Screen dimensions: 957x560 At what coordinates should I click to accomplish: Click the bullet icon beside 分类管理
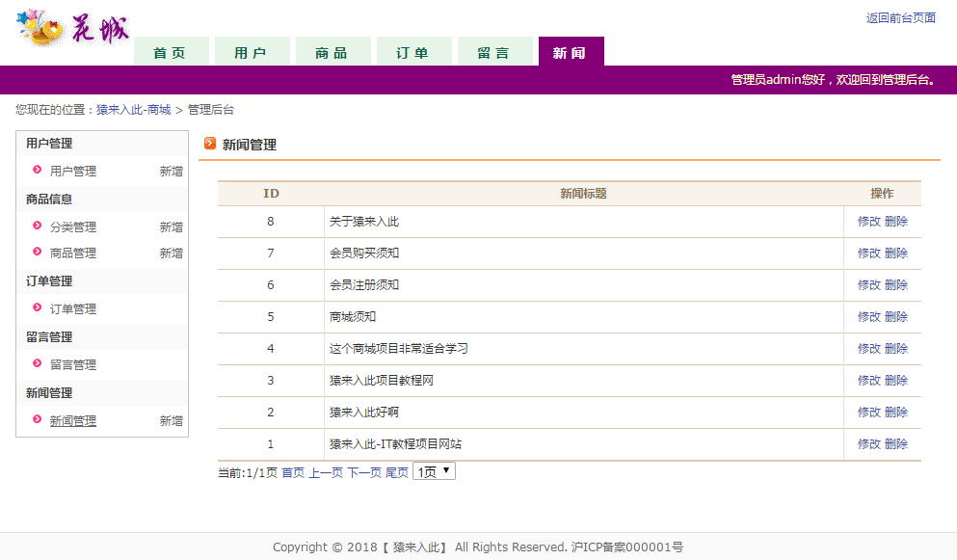click(x=38, y=226)
